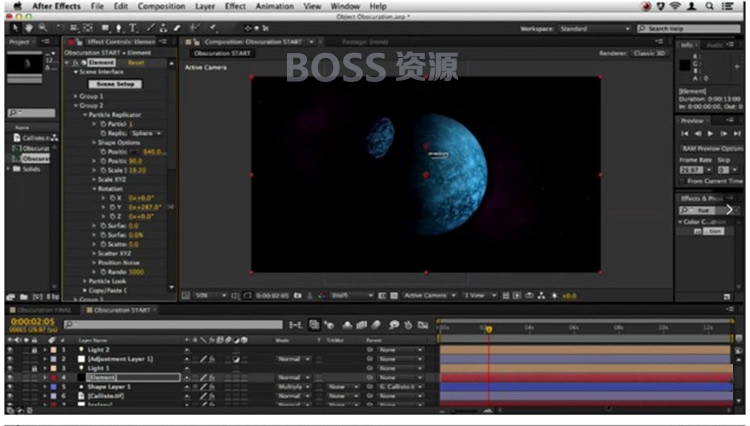Screen dimensions: 750x426
Task: Expand Group 1 in Effect Controls
Action: (75, 96)
